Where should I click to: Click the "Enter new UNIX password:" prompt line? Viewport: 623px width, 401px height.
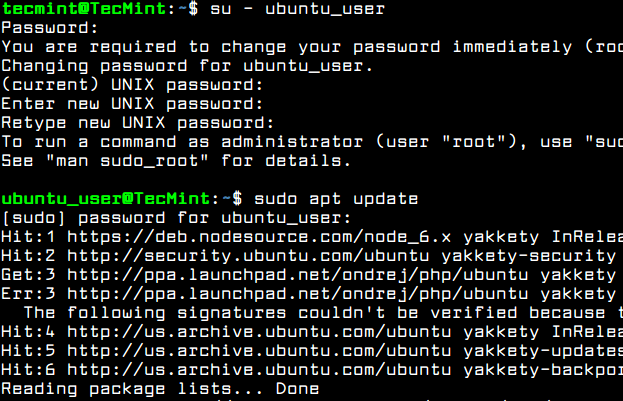click(x=132, y=103)
